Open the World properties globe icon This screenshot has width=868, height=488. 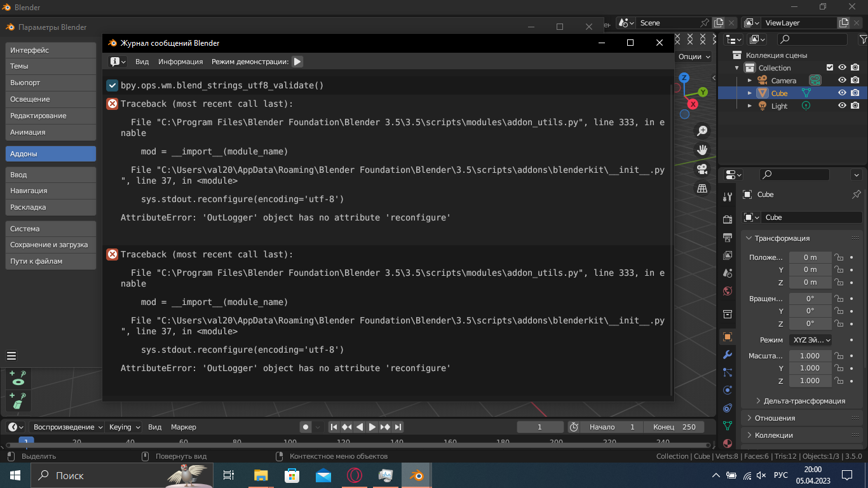(x=728, y=292)
